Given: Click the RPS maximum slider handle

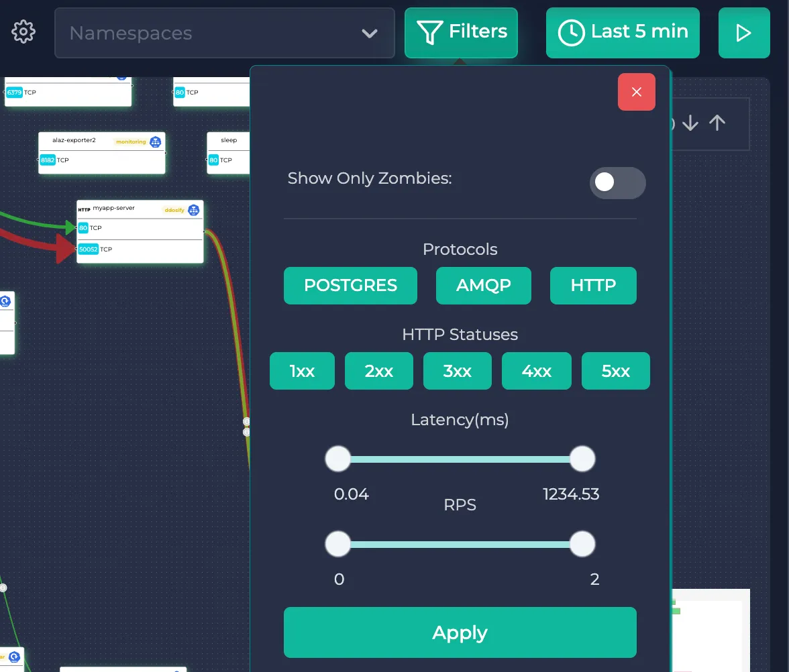Looking at the screenshot, I should coord(582,545).
